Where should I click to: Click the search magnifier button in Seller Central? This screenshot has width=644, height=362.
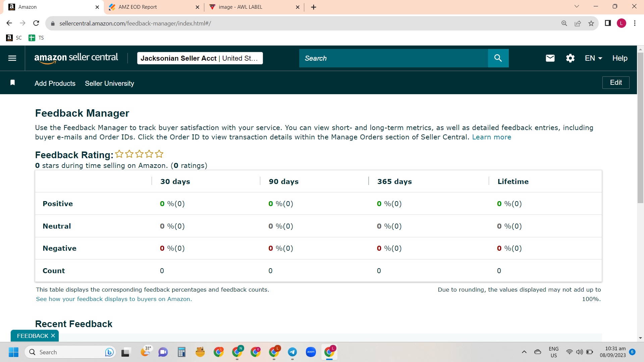pos(498,58)
